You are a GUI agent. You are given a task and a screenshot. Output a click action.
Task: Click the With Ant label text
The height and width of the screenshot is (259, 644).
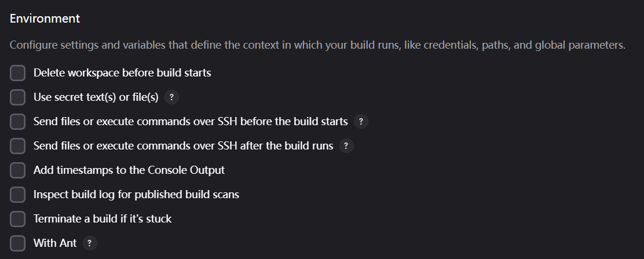[x=55, y=243]
